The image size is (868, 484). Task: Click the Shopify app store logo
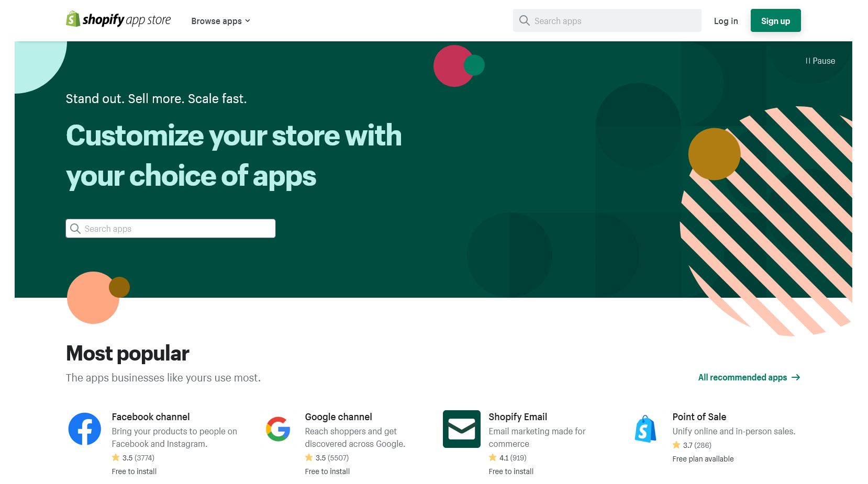(x=118, y=20)
